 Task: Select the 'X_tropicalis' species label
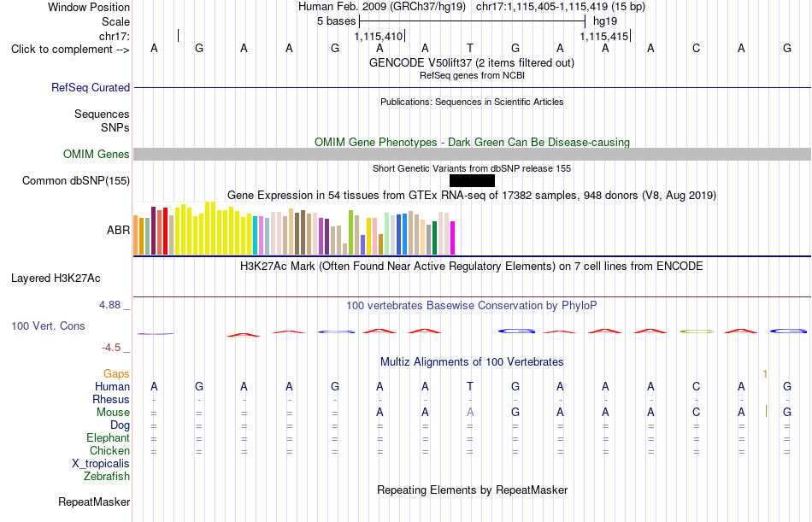(x=101, y=464)
